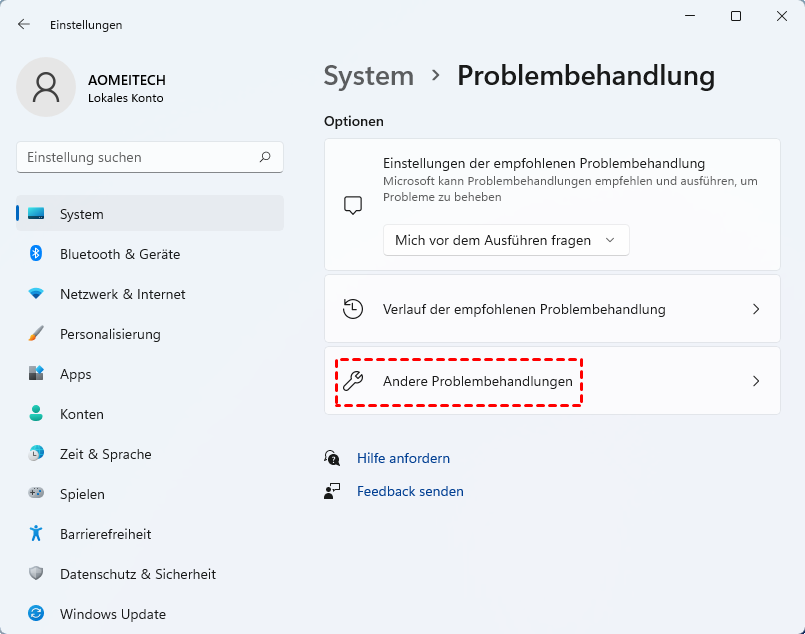Open the AOMEITECH account profile picture
The height and width of the screenshot is (634, 805).
(46, 87)
